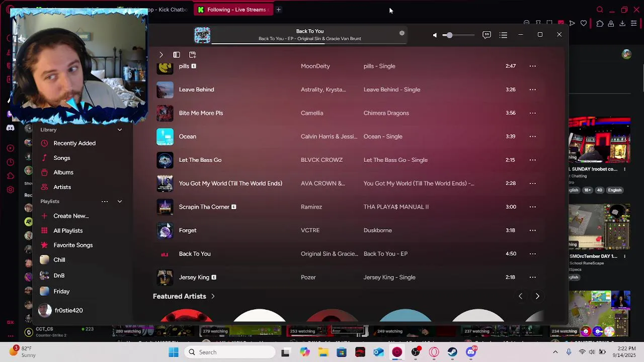644x362 pixels.
Task: Open a new browser tab with plus
Action: pos(278,10)
